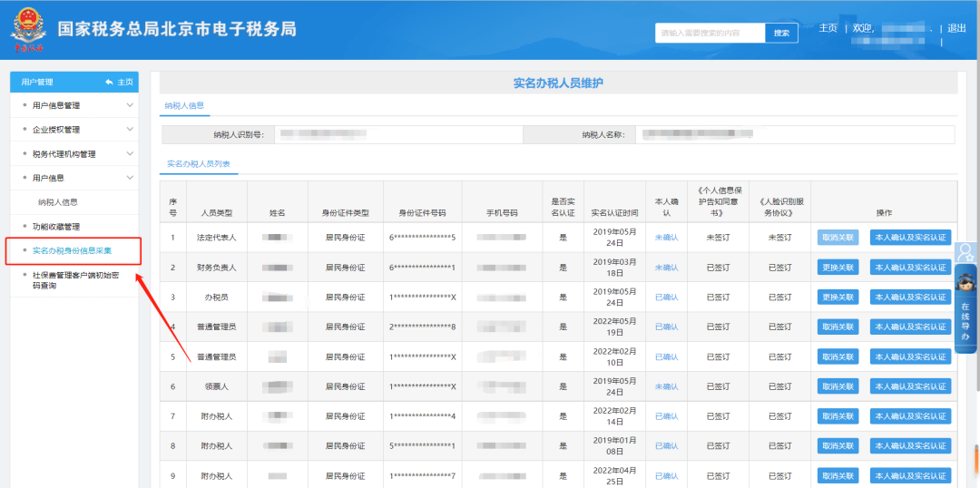Click 更换关联 for 财务负责人 row
The height and width of the screenshot is (488, 980).
838,268
